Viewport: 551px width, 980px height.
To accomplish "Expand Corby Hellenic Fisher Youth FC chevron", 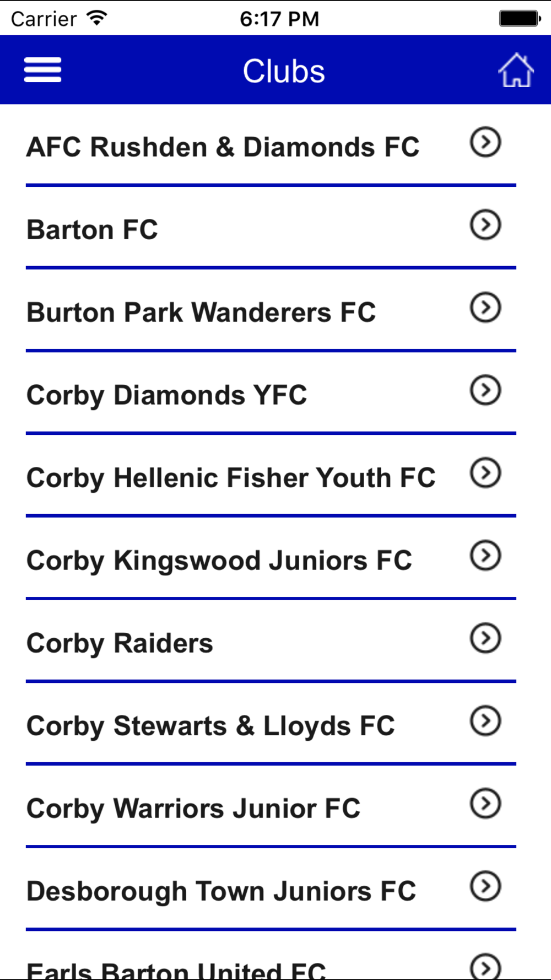I will [485, 473].
